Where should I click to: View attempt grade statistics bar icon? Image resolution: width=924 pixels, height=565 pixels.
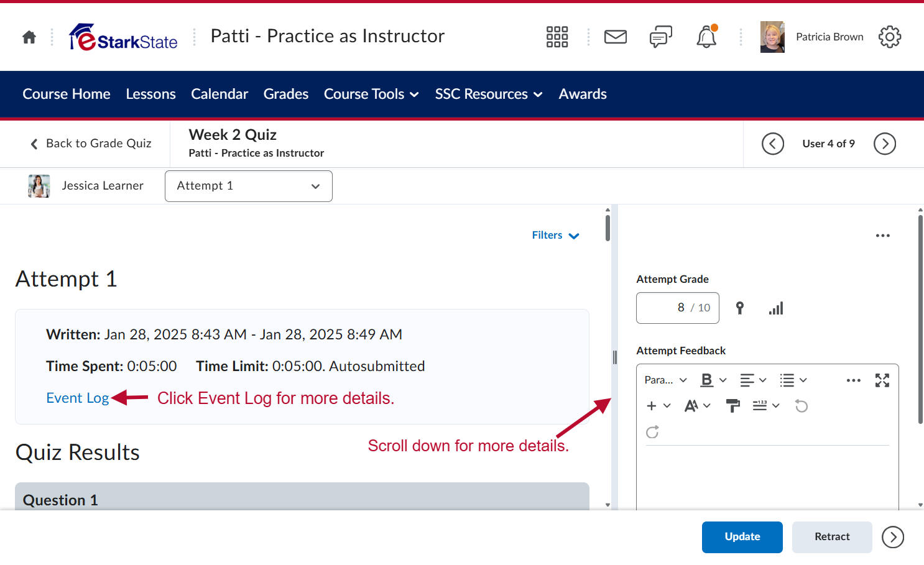pyautogui.click(x=776, y=308)
